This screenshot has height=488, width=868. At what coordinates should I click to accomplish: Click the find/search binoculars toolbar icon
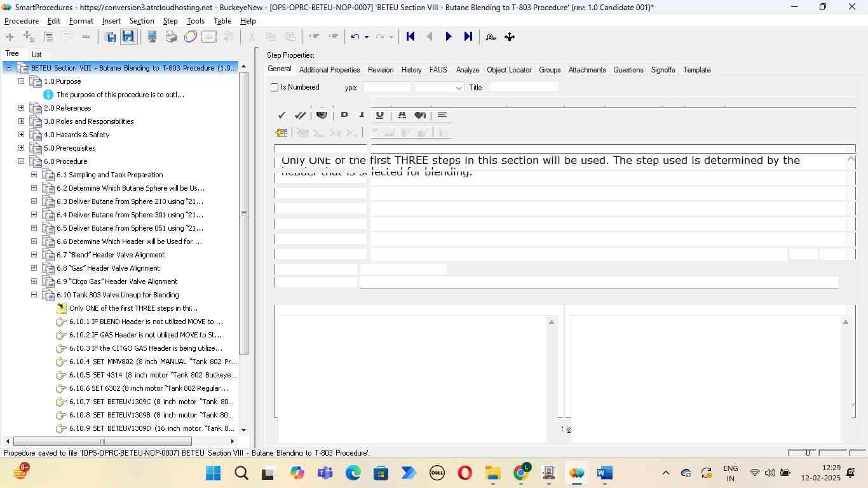[x=491, y=37]
